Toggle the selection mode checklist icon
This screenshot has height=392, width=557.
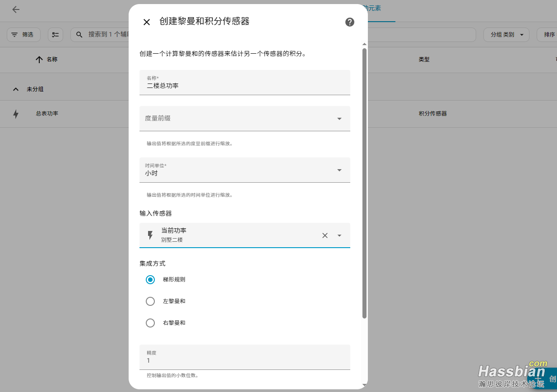click(56, 35)
